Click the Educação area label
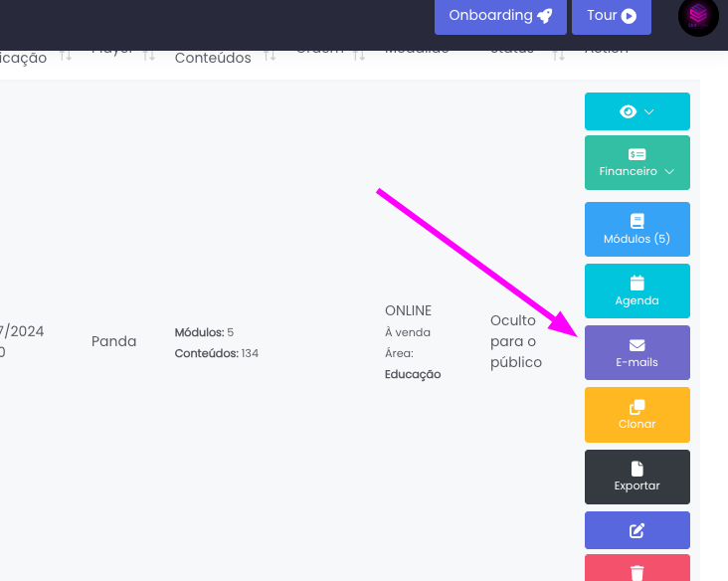Viewport: 728px width, 581px height. (x=413, y=375)
